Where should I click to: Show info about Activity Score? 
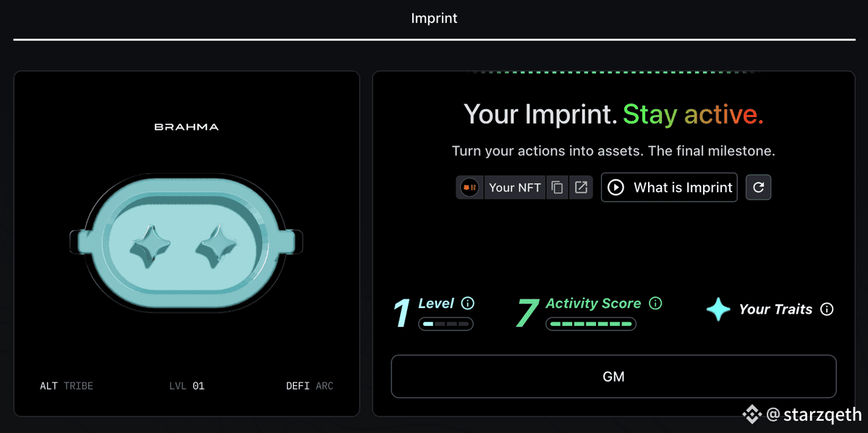coord(655,303)
